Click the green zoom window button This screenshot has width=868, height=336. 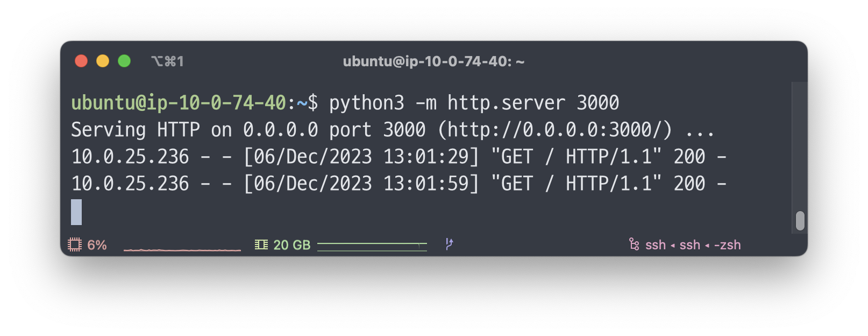(x=124, y=61)
